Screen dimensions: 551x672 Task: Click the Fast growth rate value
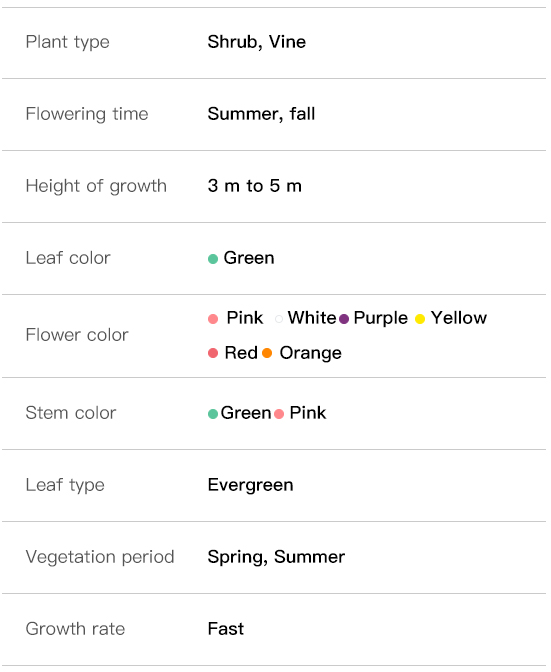coord(226,629)
